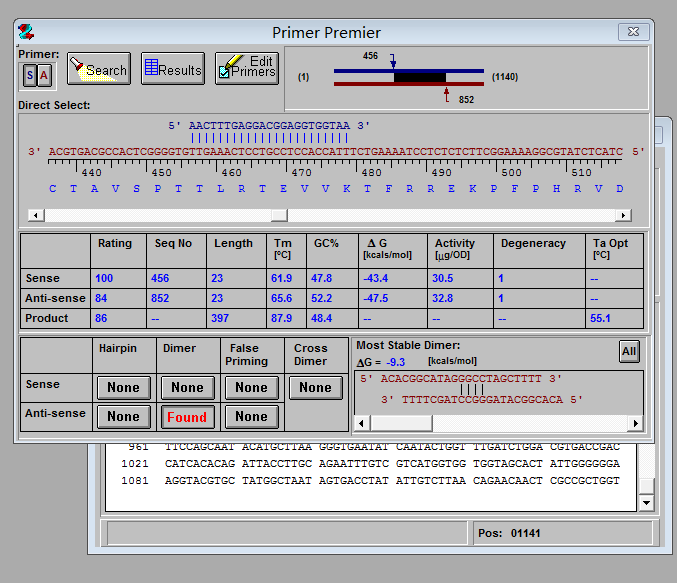
Task: Click the blue sense primer marker at 456
Action: coord(392,61)
